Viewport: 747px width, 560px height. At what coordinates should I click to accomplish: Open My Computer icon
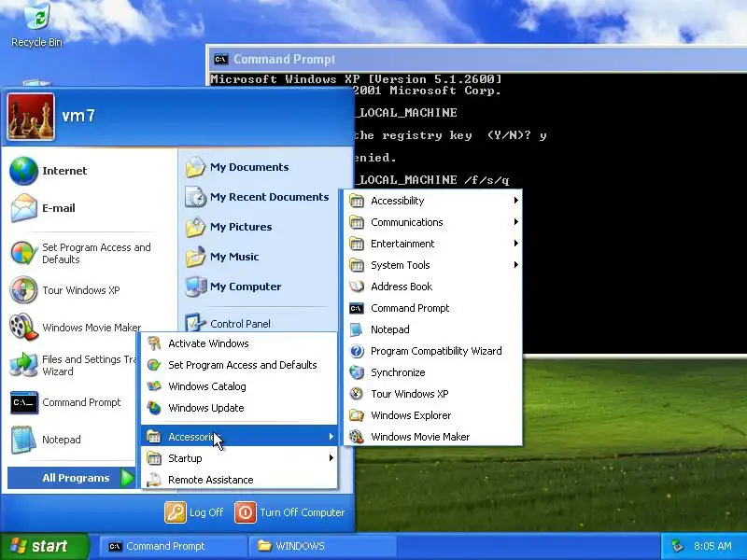click(x=195, y=287)
